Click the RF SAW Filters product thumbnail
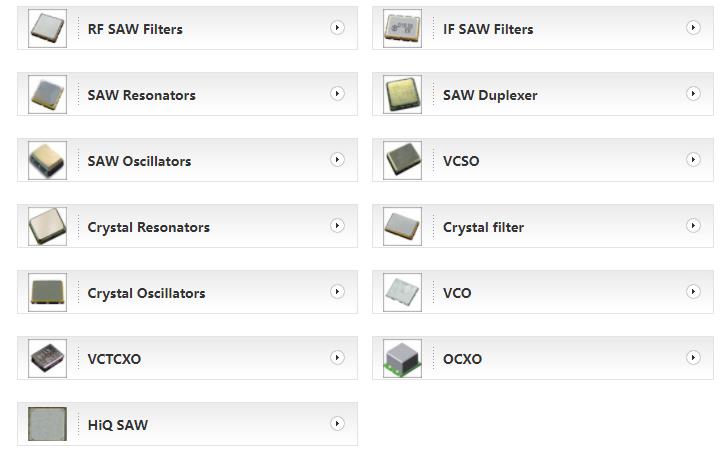Image resolution: width=728 pixels, height=453 pixels. click(47, 29)
